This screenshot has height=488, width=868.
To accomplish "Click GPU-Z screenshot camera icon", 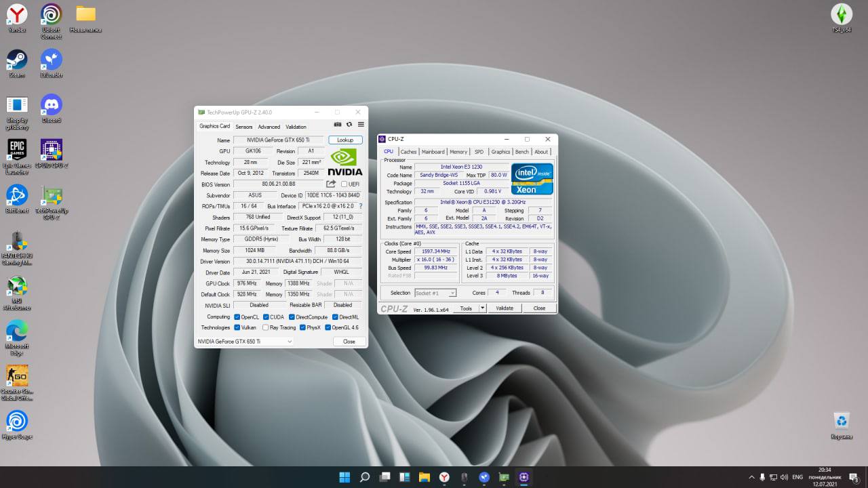I will pyautogui.click(x=338, y=125).
